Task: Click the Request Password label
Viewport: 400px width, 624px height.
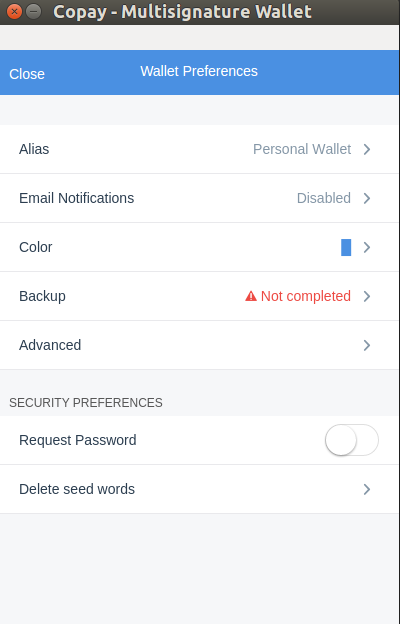Action: pos(78,440)
